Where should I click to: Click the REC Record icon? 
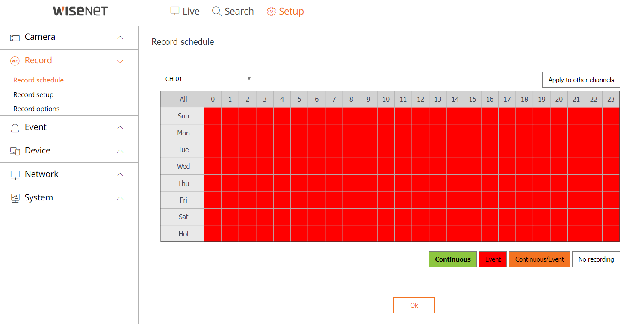(15, 61)
